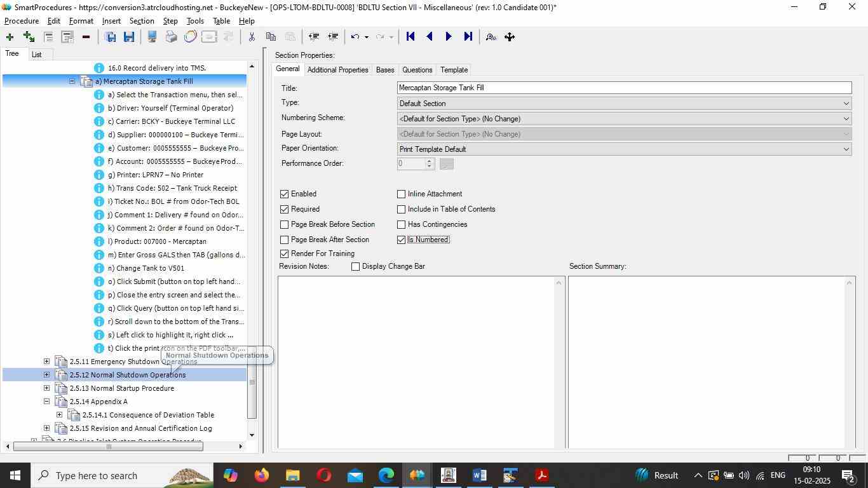Open Microsoft Edge from the taskbar
Screen dimensions: 868x488
click(386, 475)
